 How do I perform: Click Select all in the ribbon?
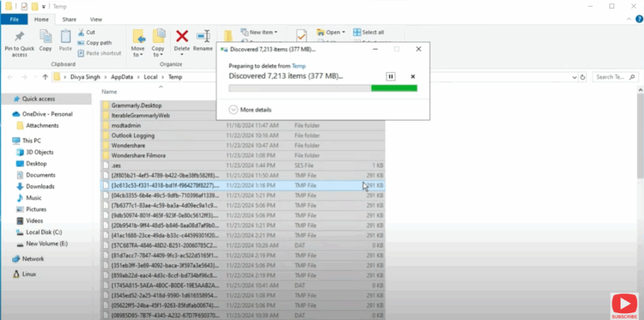pos(369,32)
